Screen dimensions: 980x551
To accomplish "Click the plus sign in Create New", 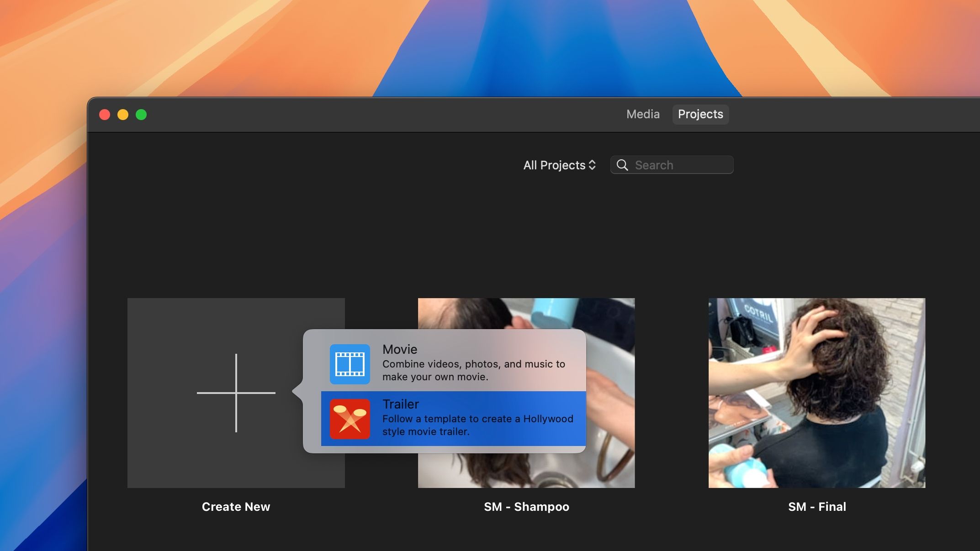I will (x=236, y=393).
